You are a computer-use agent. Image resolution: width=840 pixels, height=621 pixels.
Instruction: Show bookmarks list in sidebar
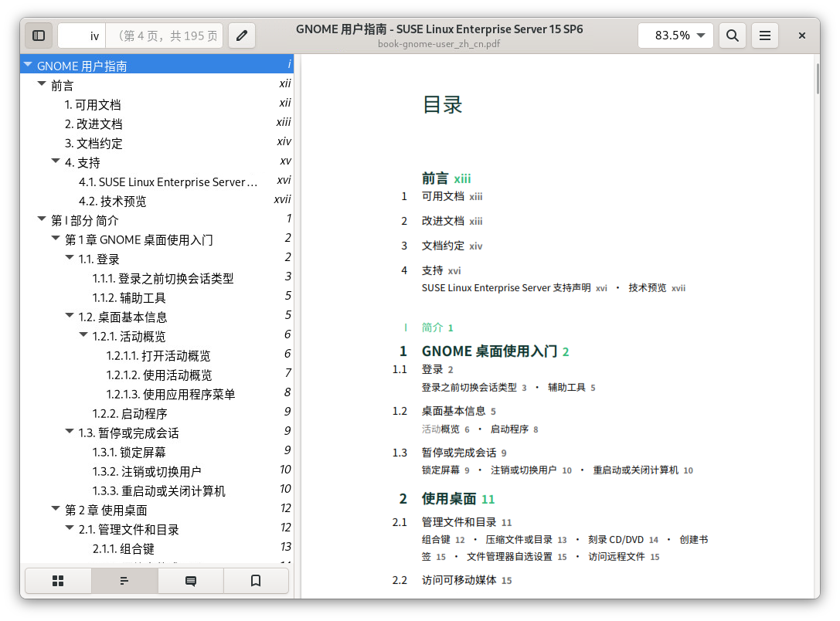point(257,581)
